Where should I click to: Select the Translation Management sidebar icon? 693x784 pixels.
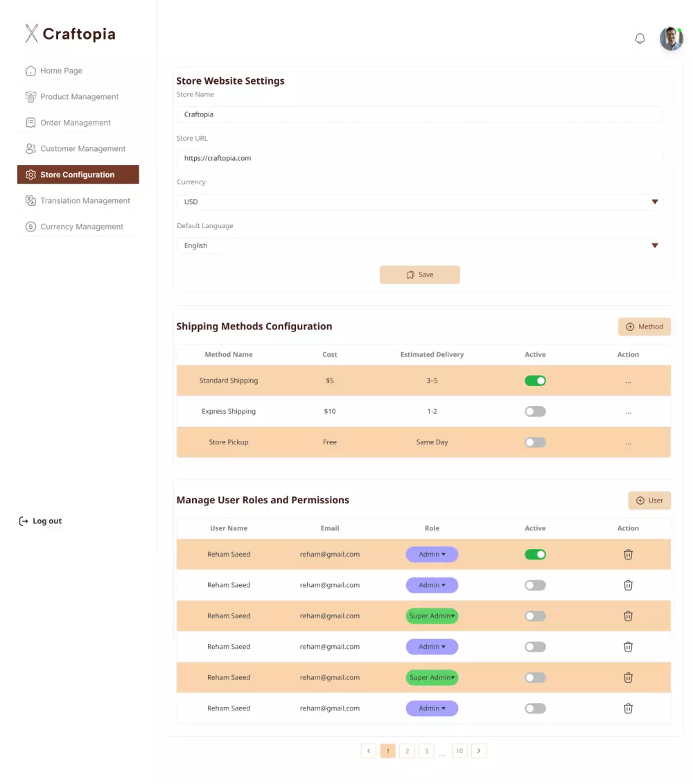tap(31, 200)
